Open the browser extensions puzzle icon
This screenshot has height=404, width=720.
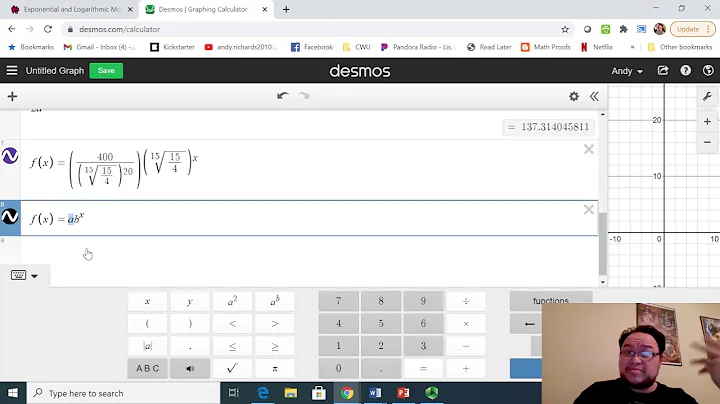(623, 29)
